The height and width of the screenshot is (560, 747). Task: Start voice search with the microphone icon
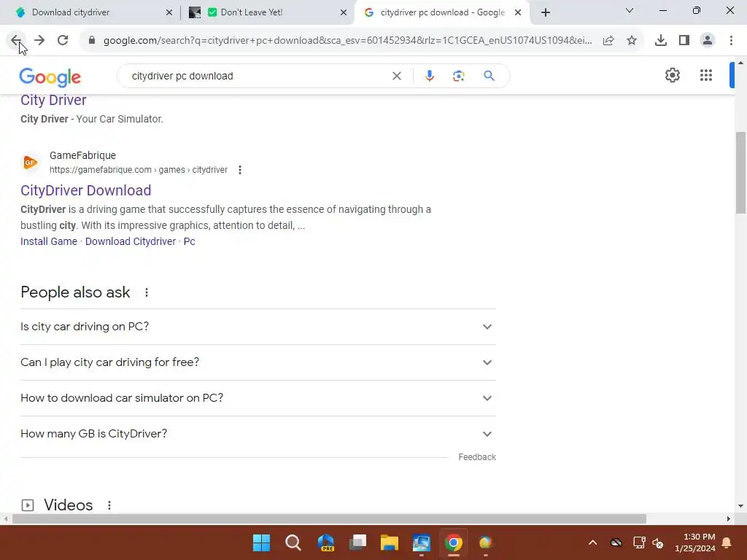(429, 76)
